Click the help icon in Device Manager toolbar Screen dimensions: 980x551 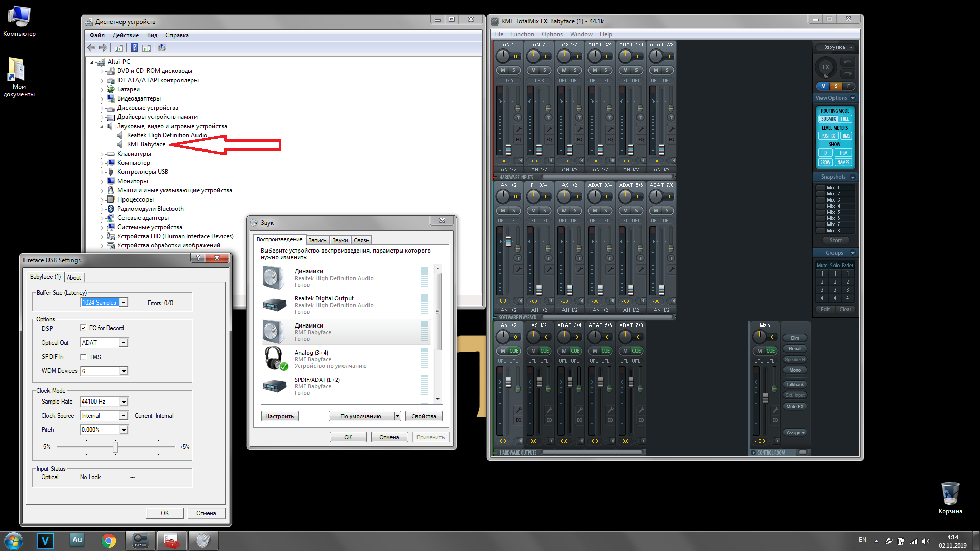(134, 47)
